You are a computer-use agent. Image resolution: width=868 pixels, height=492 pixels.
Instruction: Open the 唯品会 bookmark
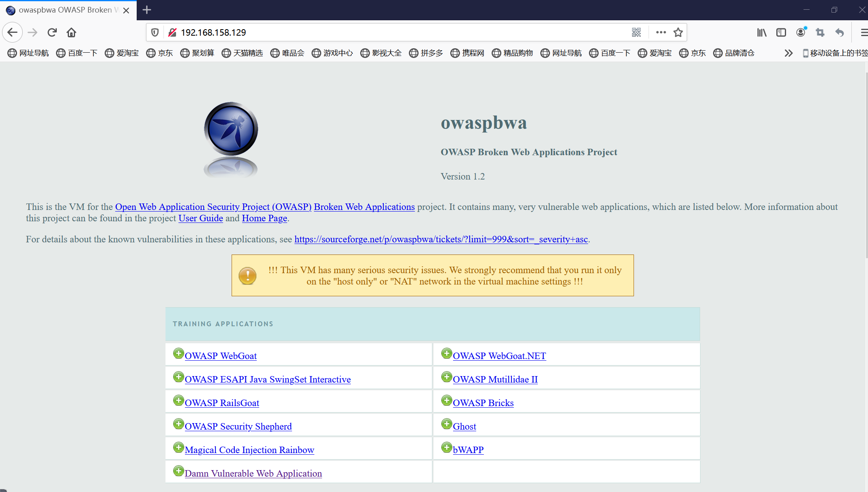288,53
